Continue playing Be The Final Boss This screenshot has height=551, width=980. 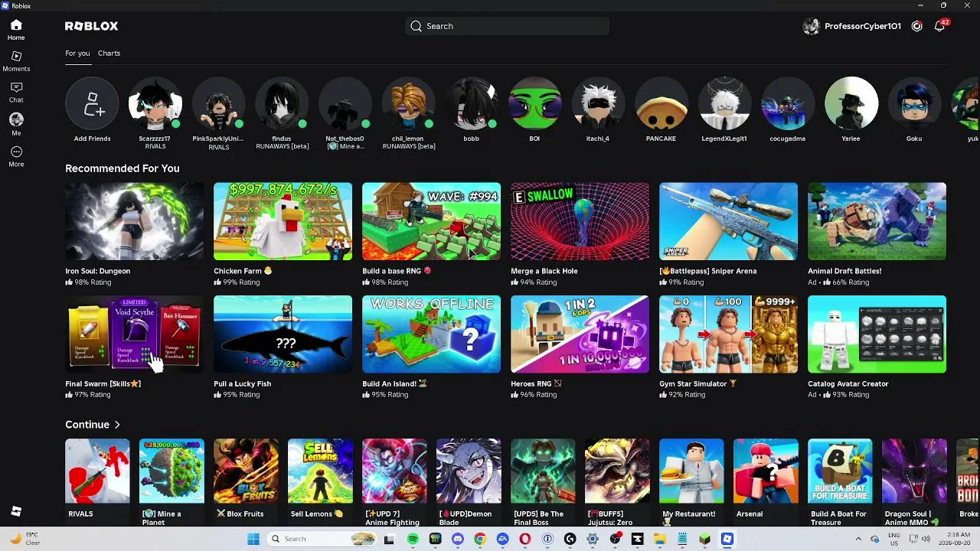point(543,471)
